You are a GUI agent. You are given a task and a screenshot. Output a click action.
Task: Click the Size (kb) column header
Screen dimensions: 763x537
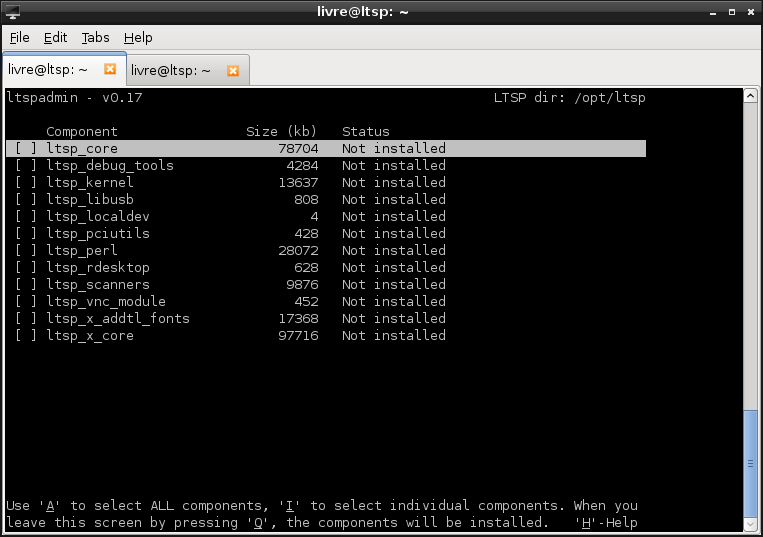pyautogui.click(x=281, y=132)
